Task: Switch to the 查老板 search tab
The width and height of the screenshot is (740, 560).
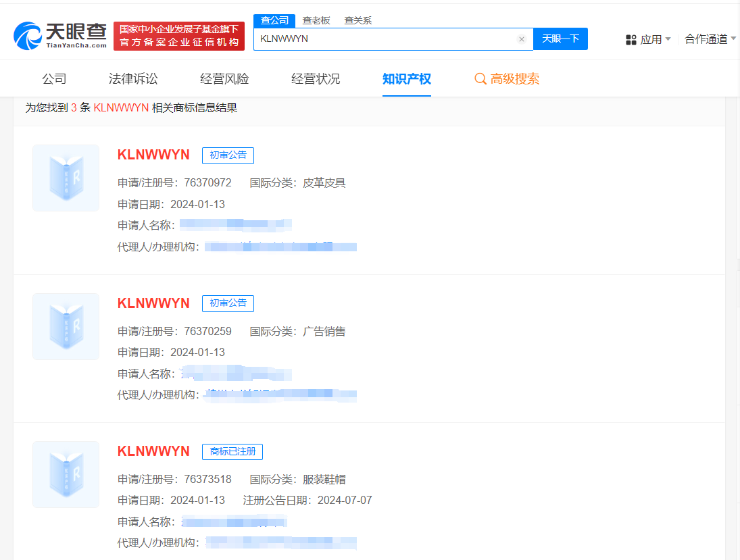Action: 316,20
